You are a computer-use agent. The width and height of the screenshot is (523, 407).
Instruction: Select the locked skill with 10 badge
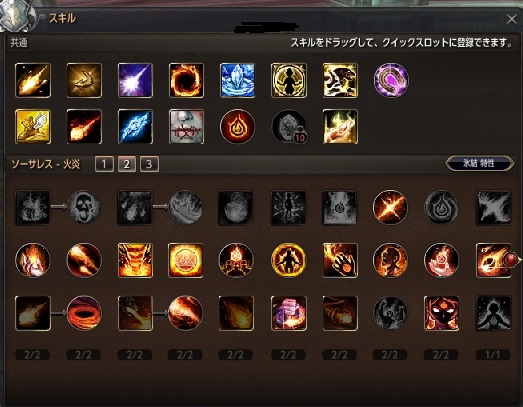[289, 127]
